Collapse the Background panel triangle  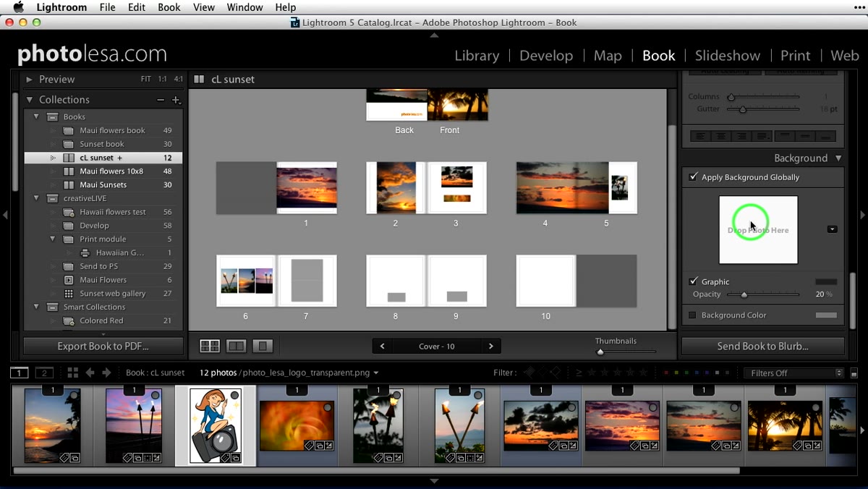coord(838,158)
